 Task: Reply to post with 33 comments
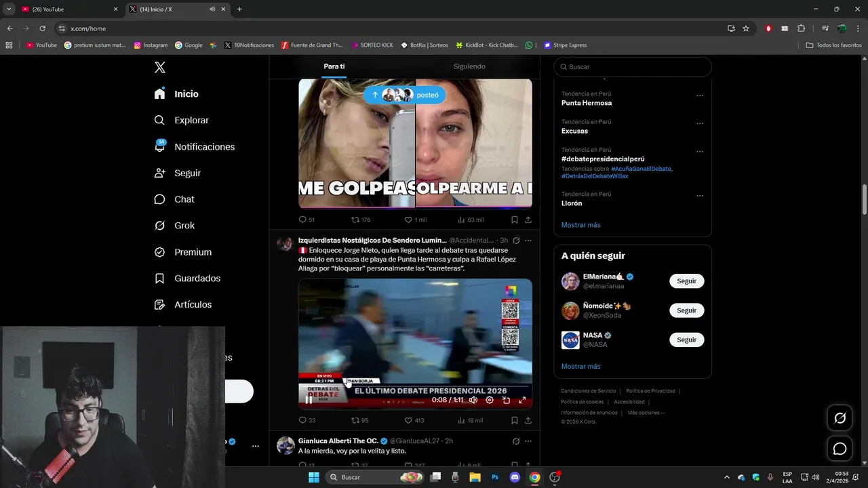click(307, 420)
